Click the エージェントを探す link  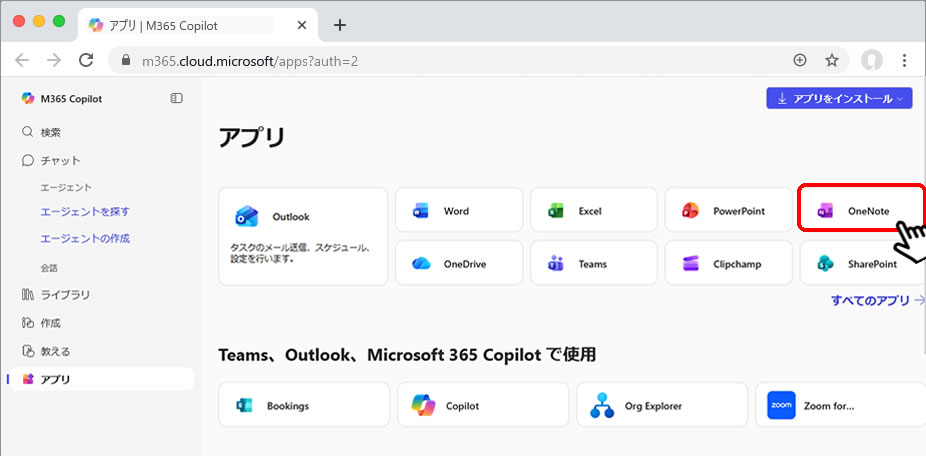point(85,212)
